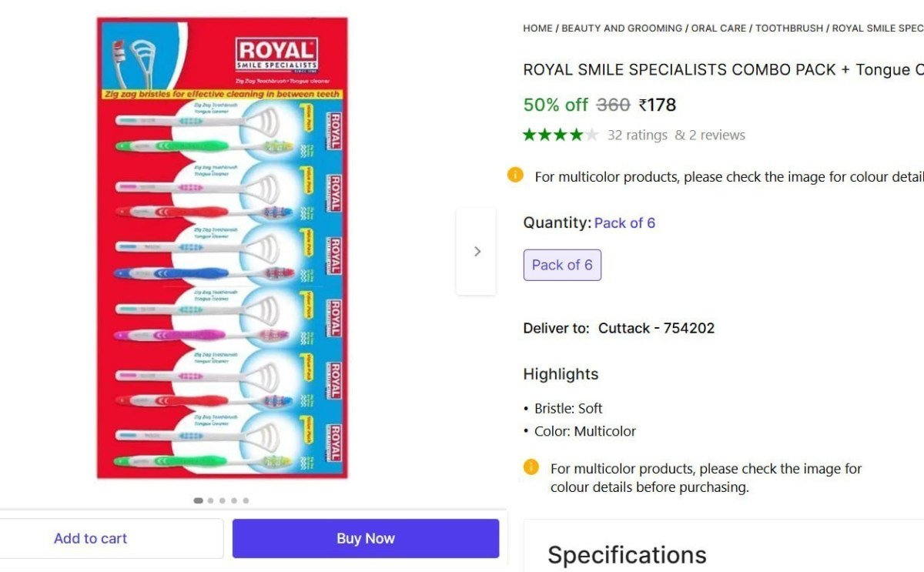Image resolution: width=924 pixels, height=572 pixels.
Task: Click the first star in the rating row
Action: (527, 134)
